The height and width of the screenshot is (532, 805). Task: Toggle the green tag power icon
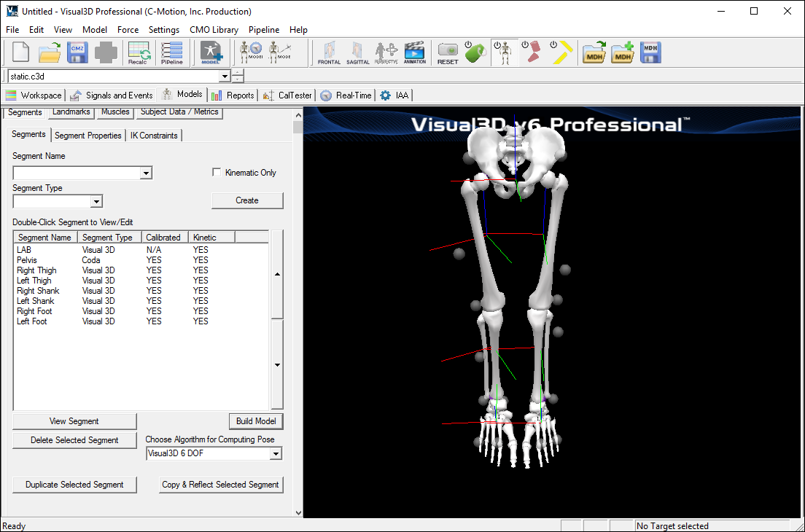click(x=475, y=52)
